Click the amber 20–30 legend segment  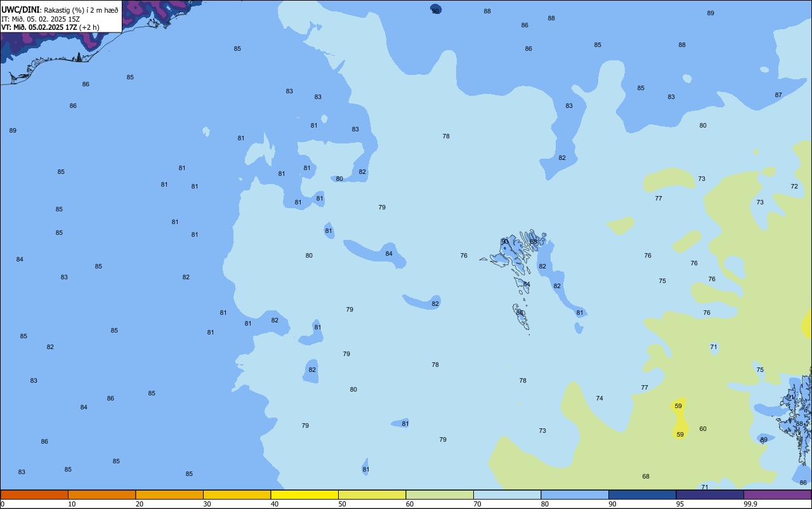point(169,494)
